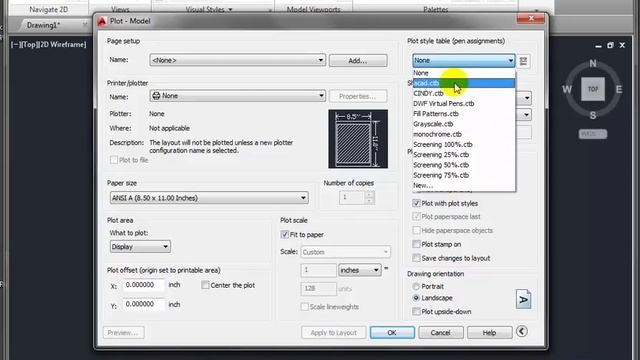Select New... in plot style list

click(464, 185)
